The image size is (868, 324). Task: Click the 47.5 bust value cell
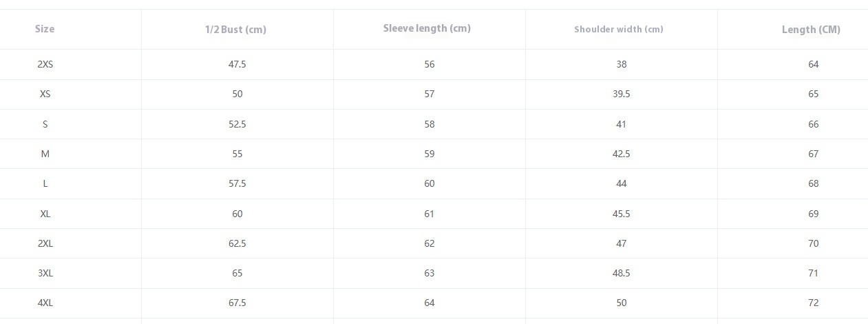[x=237, y=64]
